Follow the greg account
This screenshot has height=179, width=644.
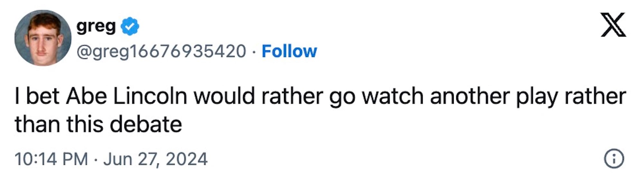289,51
